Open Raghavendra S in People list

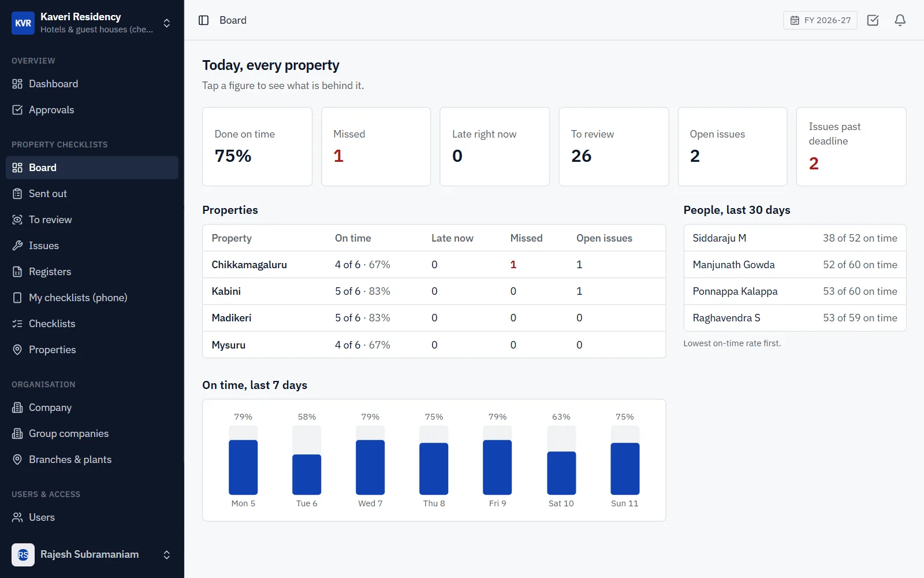click(x=795, y=318)
